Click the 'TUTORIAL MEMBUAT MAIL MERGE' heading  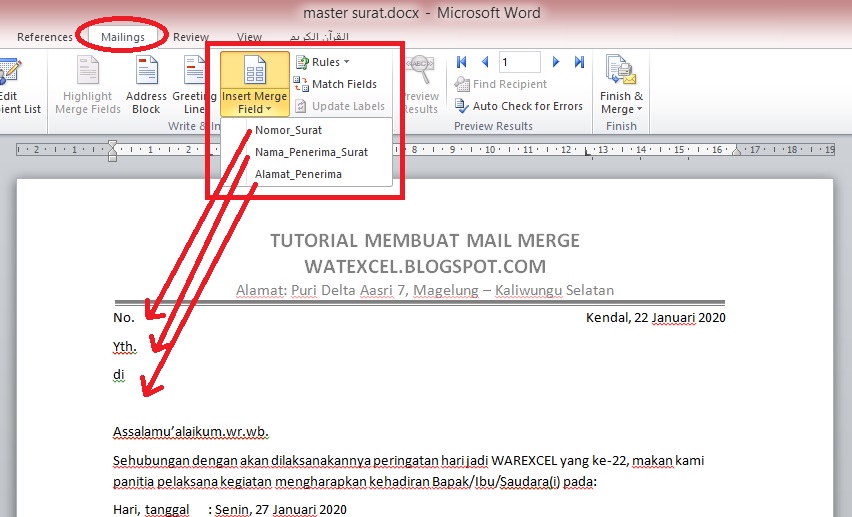tap(425, 240)
